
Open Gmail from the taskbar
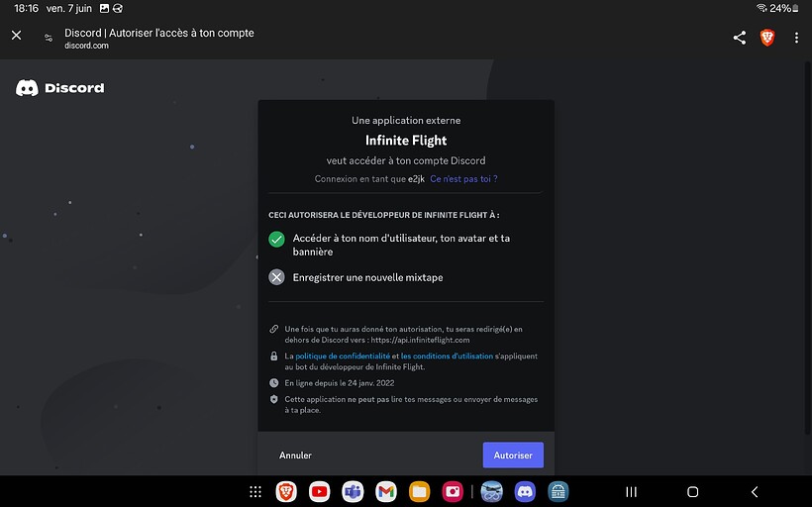[x=386, y=492]
